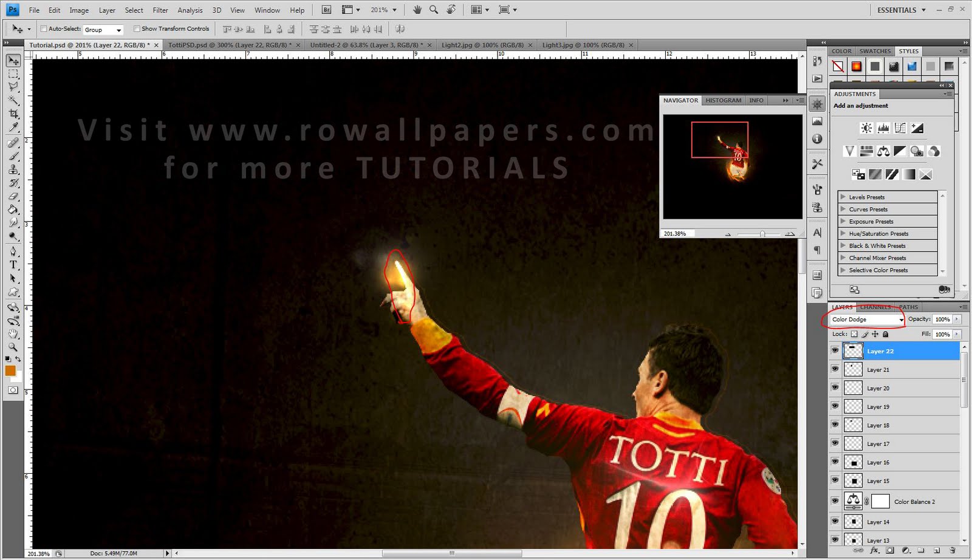The image size is (972, 560).
Task: Switch to the Histogram tab
Action: coord(723,100)
